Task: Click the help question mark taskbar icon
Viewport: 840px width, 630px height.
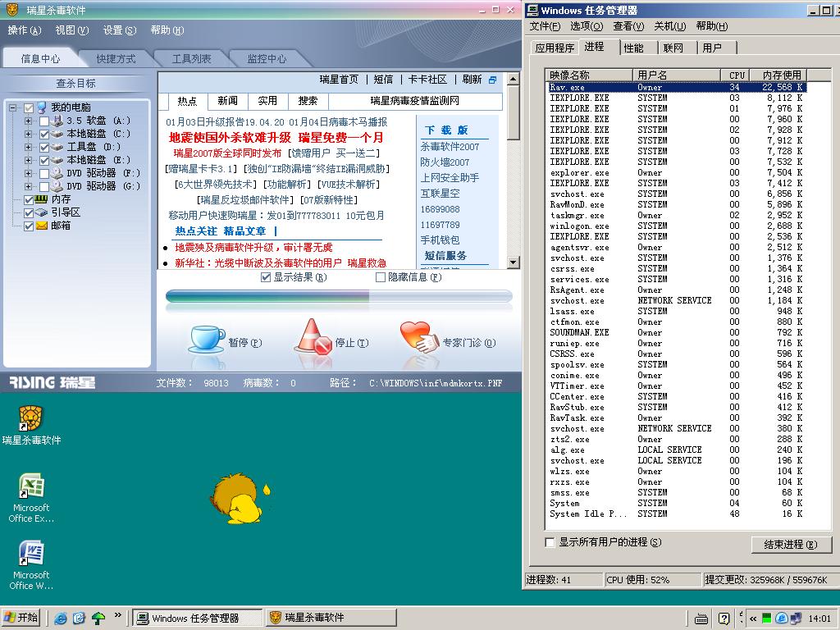Action: pos(724,619)
